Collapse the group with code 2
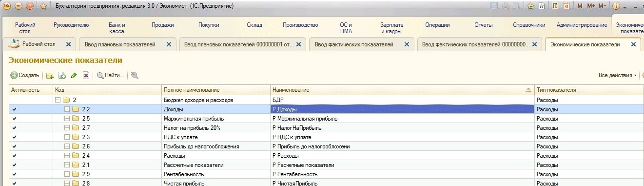Image resolution: width=644 pixels, height=186 pixels. [58, 100]
